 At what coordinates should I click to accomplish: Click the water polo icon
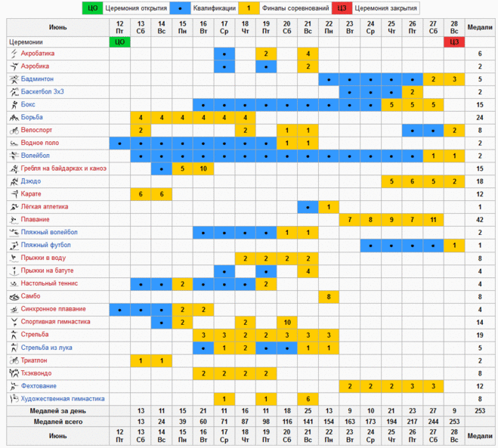14,143
